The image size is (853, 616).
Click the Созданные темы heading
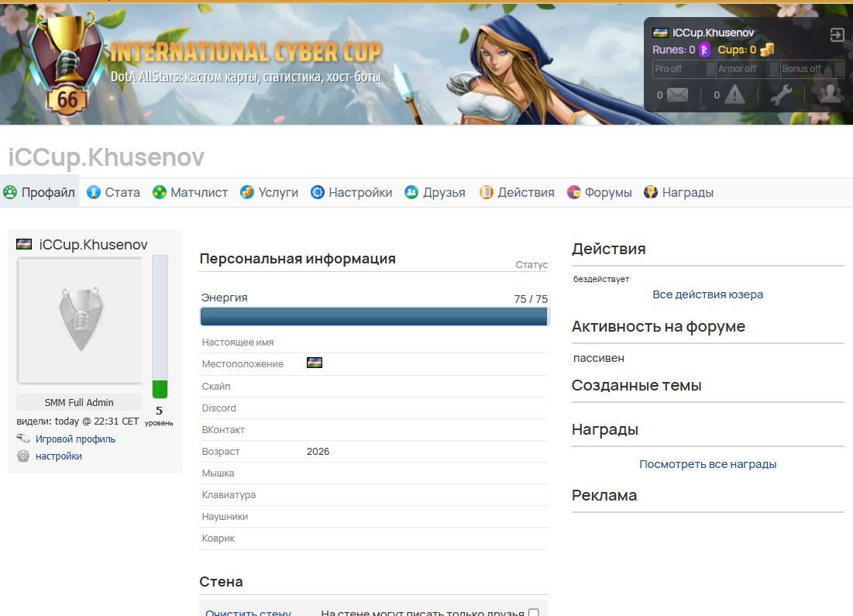637,385
